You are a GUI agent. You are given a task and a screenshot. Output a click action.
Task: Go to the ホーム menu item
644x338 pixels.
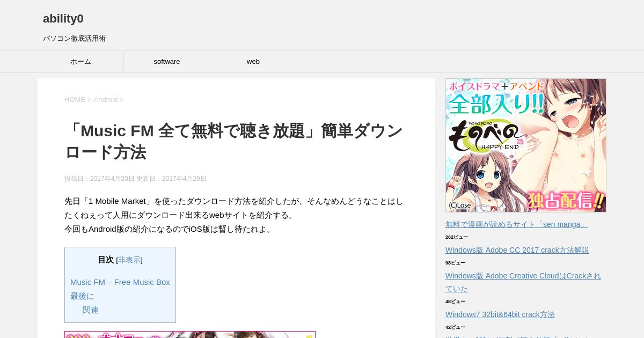click(x=80, y=62)
